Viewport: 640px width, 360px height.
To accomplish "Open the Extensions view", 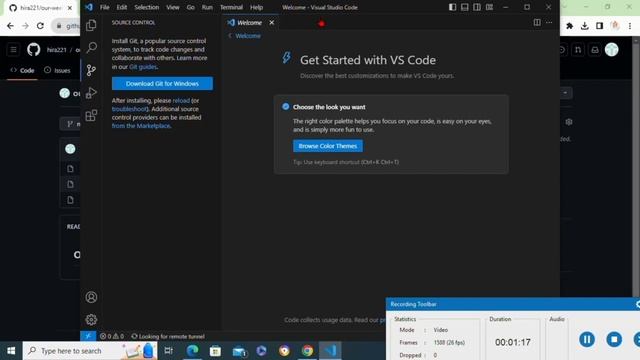I will point(91,116).
